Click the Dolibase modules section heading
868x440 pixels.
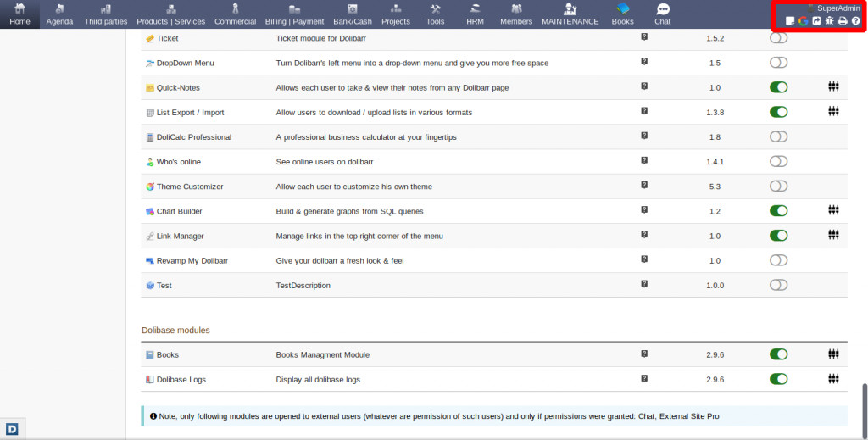[175, 331]
